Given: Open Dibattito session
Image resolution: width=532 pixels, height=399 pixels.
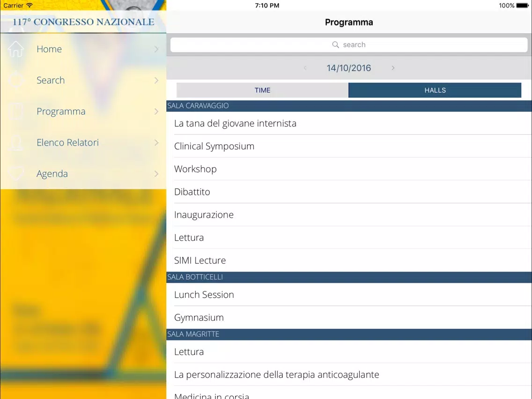Looking at the screenshot, I should [349, 192].
